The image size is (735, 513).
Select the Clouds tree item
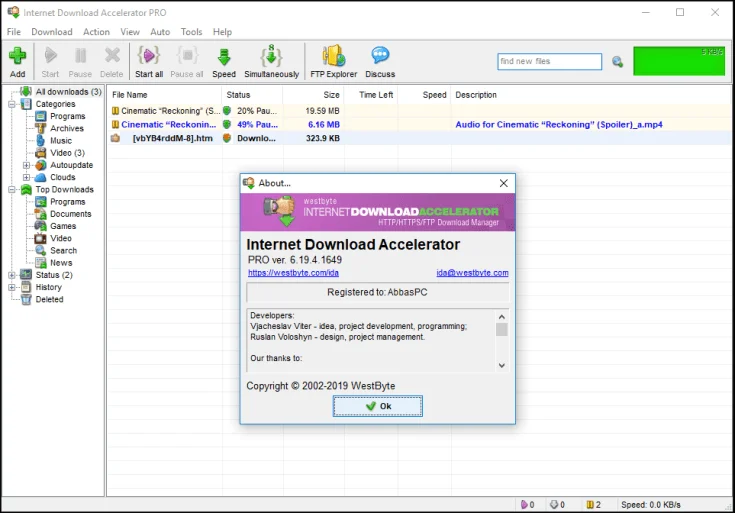pyautogui.click(x=63, y=177)
